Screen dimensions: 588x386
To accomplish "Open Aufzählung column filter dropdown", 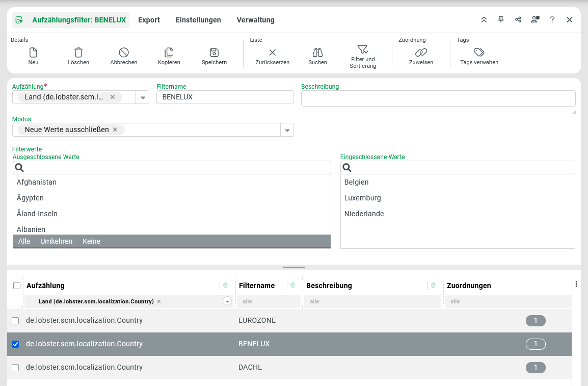I will coord(227,301).
